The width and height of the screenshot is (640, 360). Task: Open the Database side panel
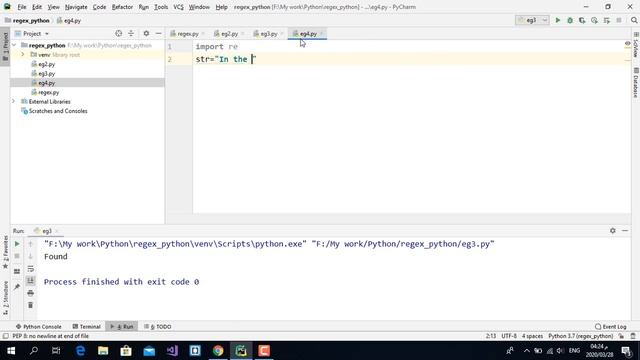[x=636, y=83]
